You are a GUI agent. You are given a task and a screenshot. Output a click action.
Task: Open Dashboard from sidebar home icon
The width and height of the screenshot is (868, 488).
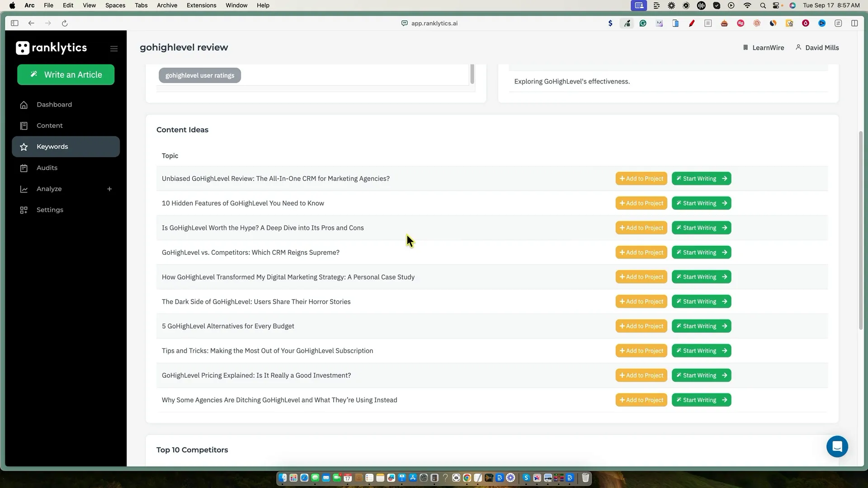click(24, 105)
